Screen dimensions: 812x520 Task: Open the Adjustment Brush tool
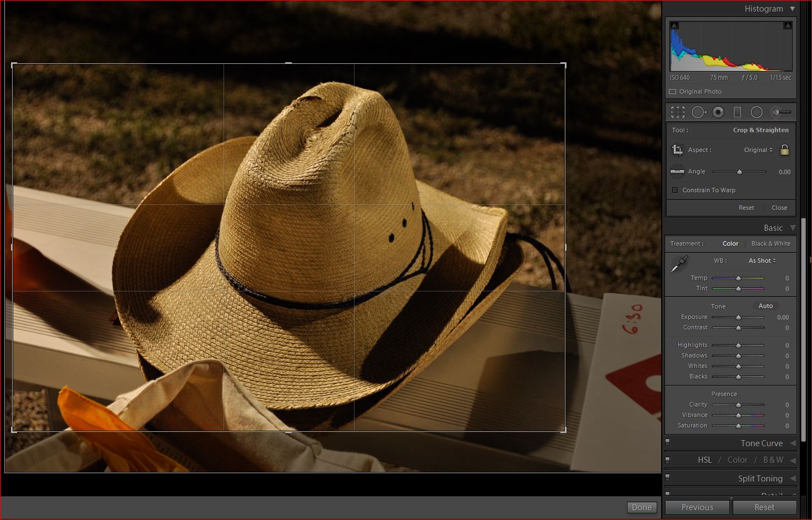(x=781, y=112)
